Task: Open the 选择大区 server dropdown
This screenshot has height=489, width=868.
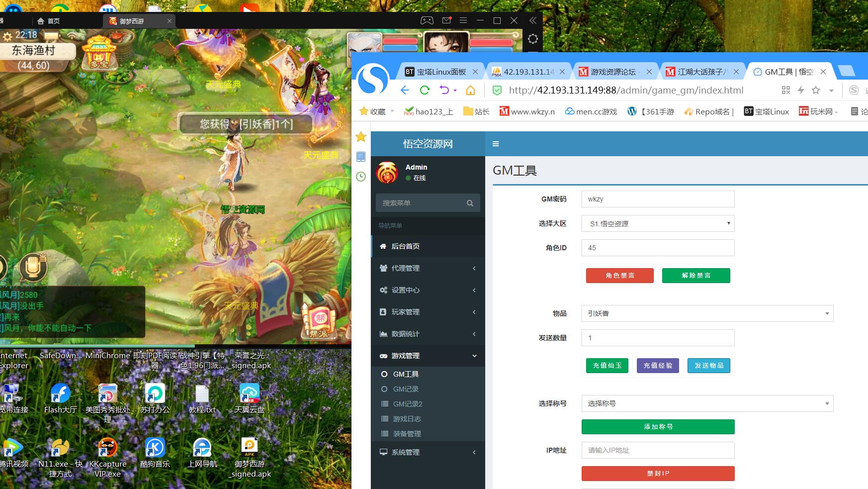Action: pos(658,223)
